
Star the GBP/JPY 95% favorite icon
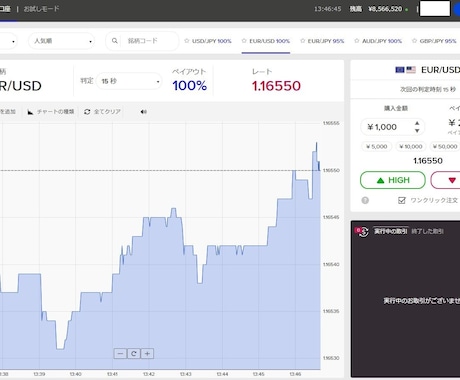[414, 41]
